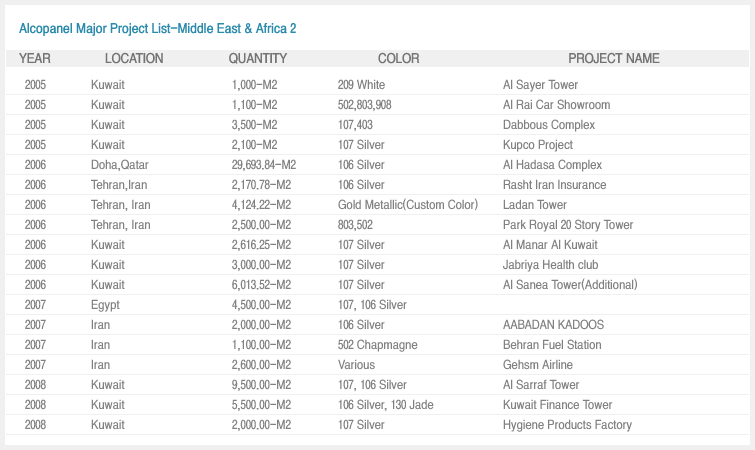
Task: Click color '107, 106 Silver' in Egypt row
Action: point(372,305)
